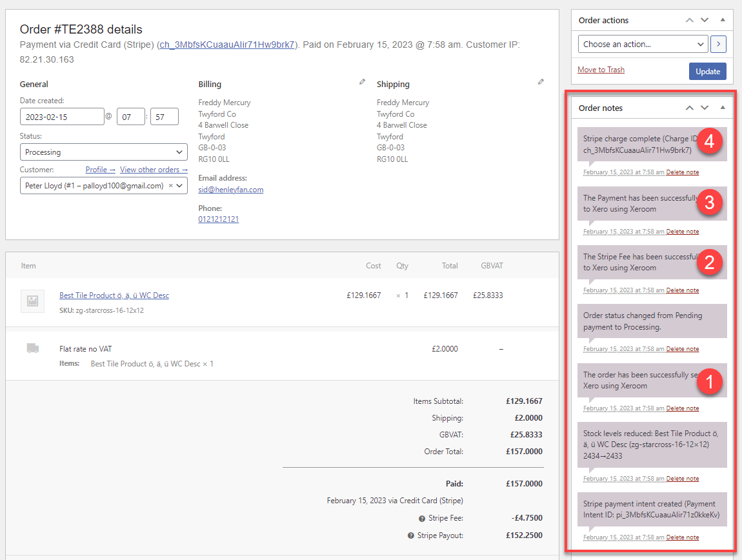Open the Customer selection dropdown

(x=104, y=186)
